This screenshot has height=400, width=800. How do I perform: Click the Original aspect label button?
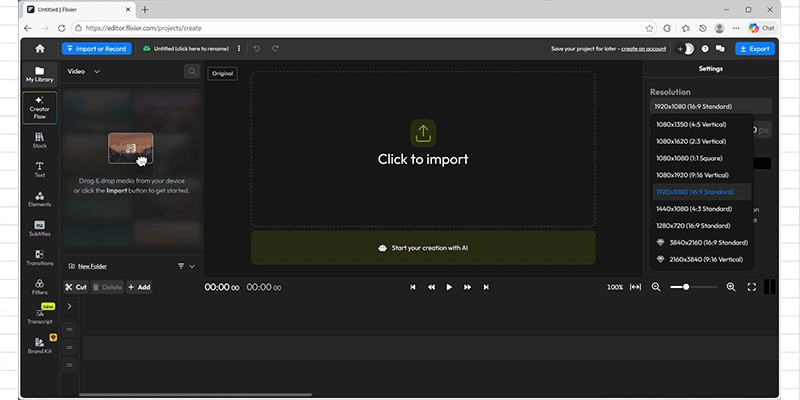[x=222, y=73]
